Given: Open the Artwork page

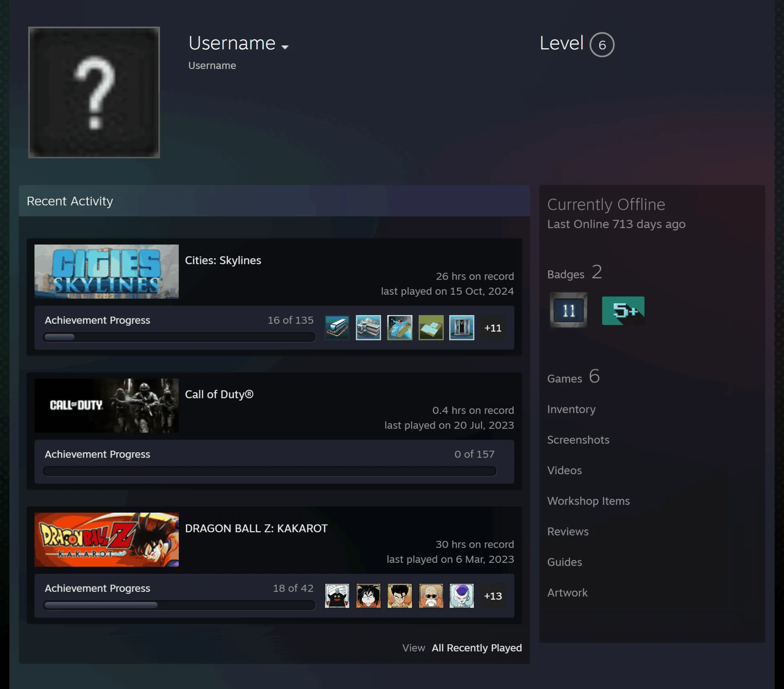Looking at the screenshot, I should [x=568, y=593].
